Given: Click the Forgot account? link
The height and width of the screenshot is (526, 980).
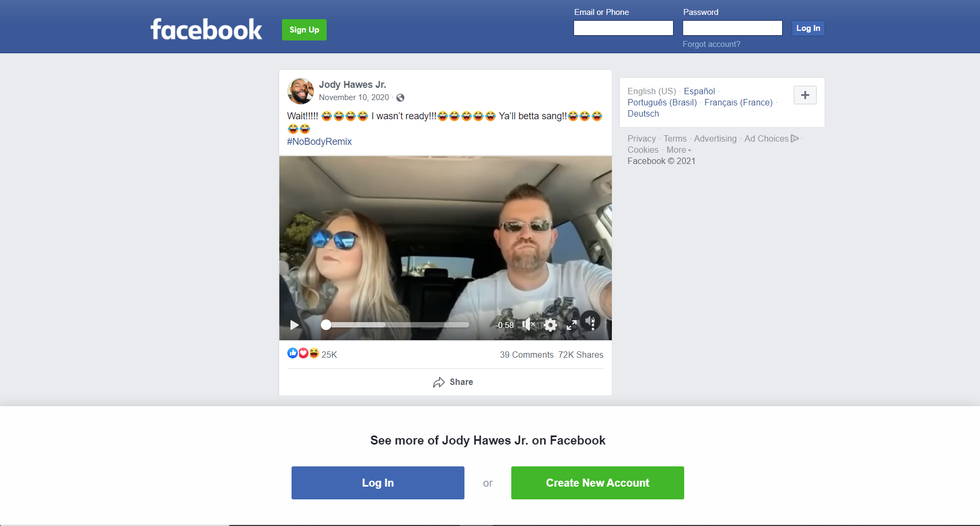Looking at the screenshot, I should 711,44.
